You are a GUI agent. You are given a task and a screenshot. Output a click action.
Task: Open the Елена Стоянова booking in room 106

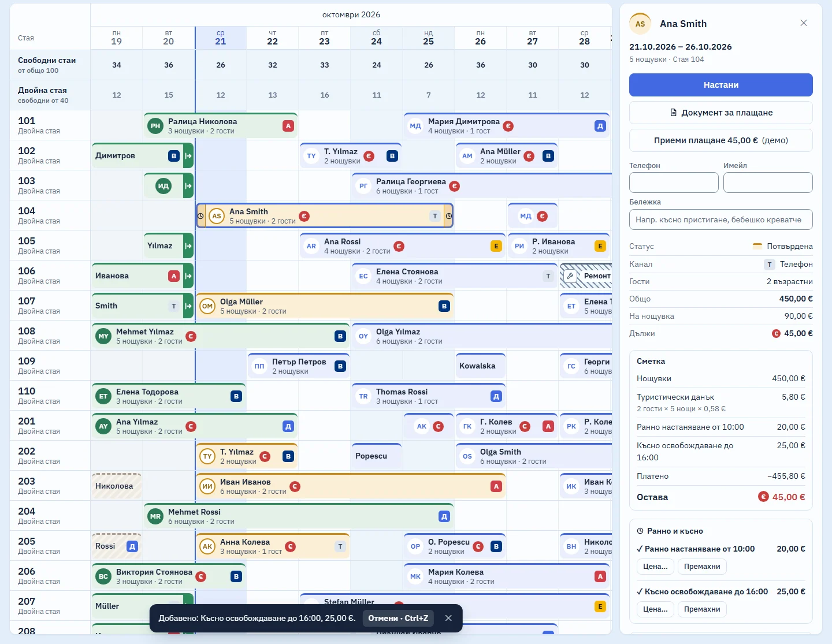[455, 276]
